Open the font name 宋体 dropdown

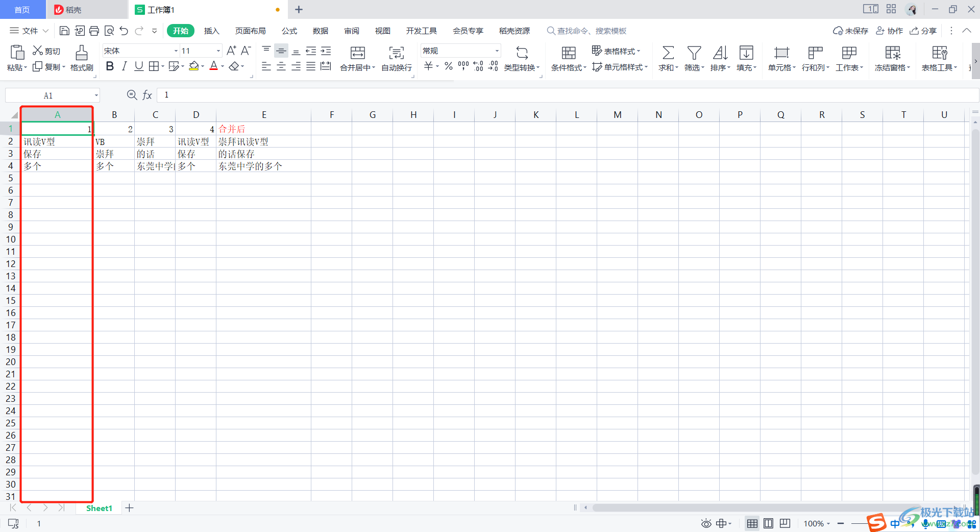pos(176,51)
